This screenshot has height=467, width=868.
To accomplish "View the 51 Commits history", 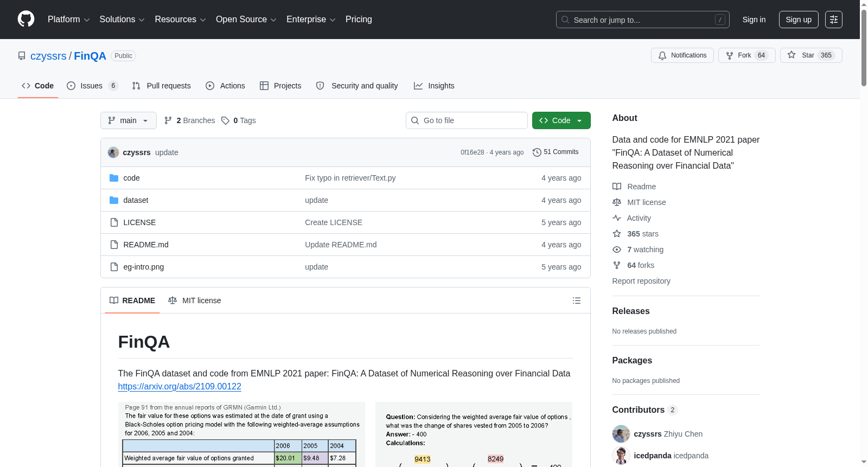I will [556, 152].
